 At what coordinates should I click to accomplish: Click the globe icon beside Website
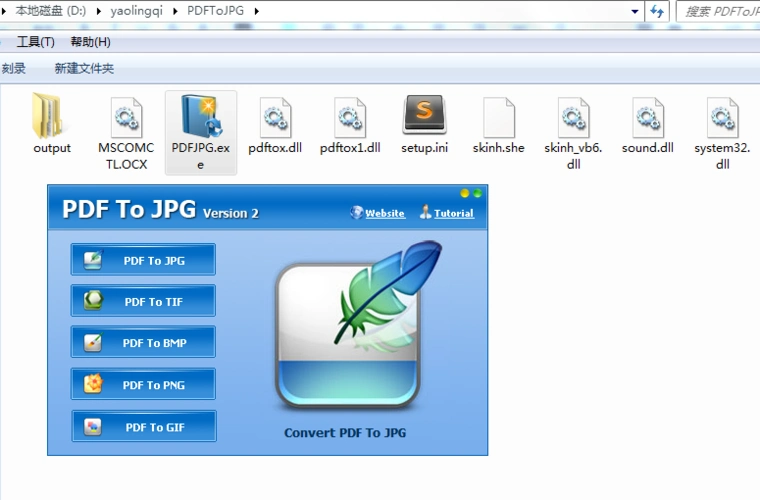357,212
